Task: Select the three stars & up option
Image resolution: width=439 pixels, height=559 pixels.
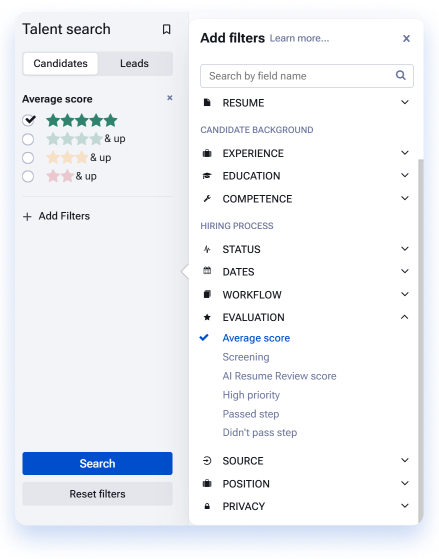Action: click(28, 158)
